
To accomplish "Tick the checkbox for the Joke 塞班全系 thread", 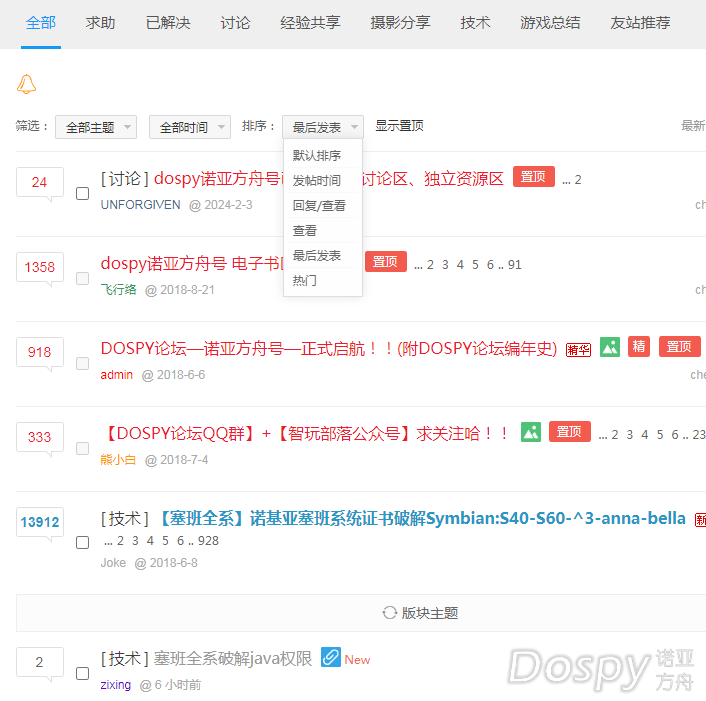I will [x=82, y=543].
